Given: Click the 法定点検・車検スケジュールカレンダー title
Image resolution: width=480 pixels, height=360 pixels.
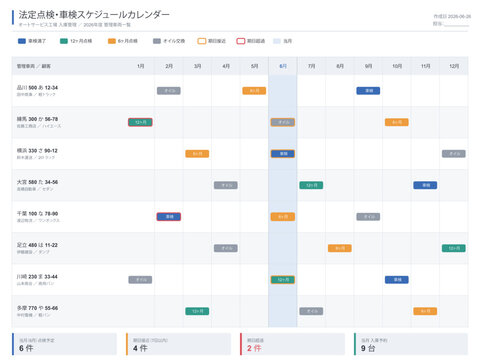Looking at the screenshot, I should click(x=94, y=15).
